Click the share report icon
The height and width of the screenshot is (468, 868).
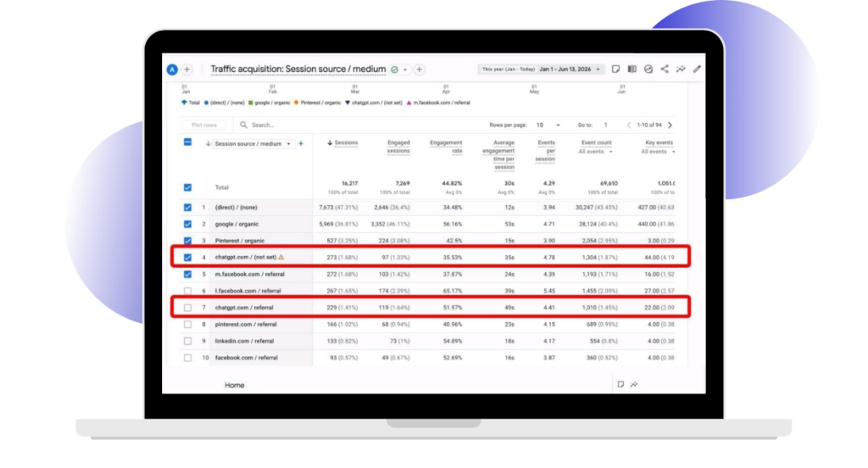665,70
